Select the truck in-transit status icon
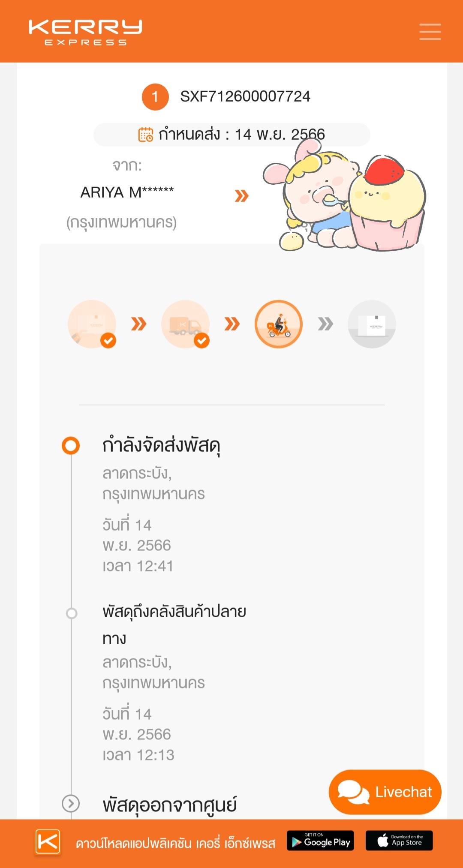Screen dimensions: 463x868 coord(185,324)
